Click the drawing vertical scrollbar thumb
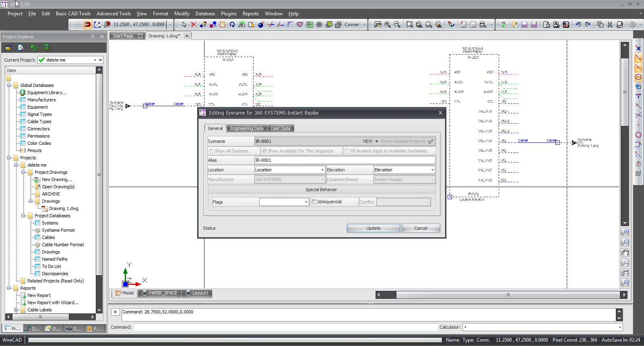644x346 pixels. (x=625, y=92)
